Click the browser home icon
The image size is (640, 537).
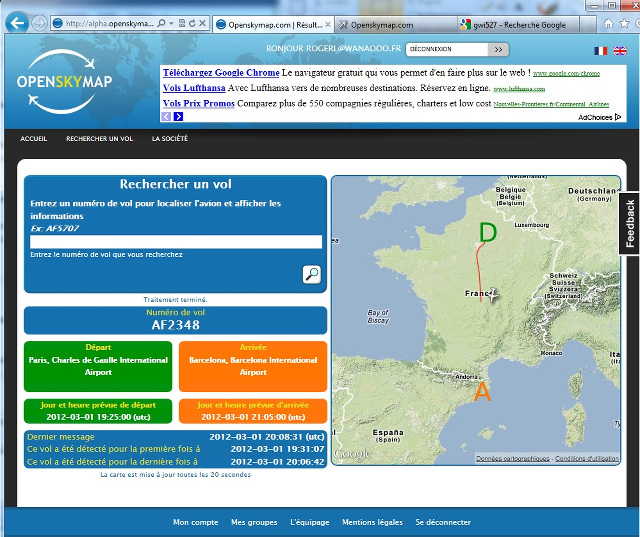(x=608, y=24)
